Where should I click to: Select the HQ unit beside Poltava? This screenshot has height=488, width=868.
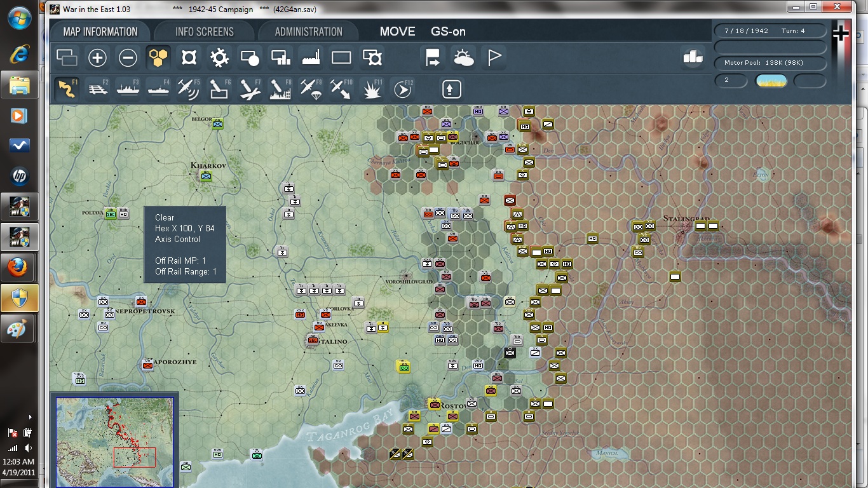click(x=123, y=213)
